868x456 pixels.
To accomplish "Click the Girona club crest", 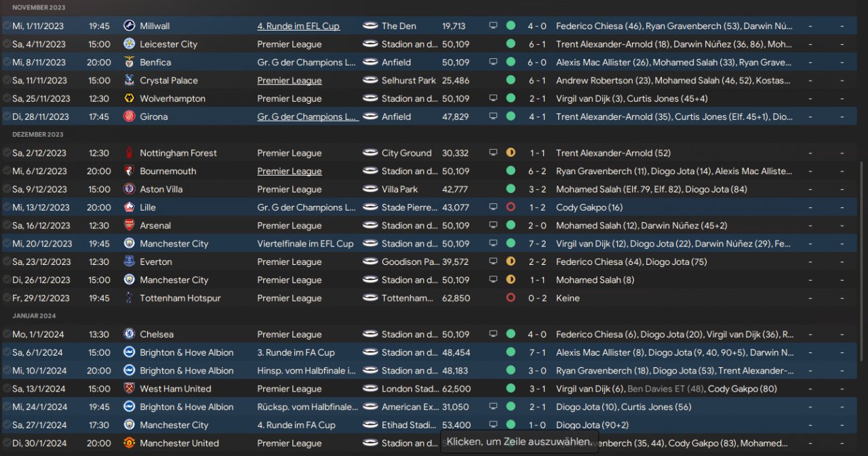I will (129, 117).
